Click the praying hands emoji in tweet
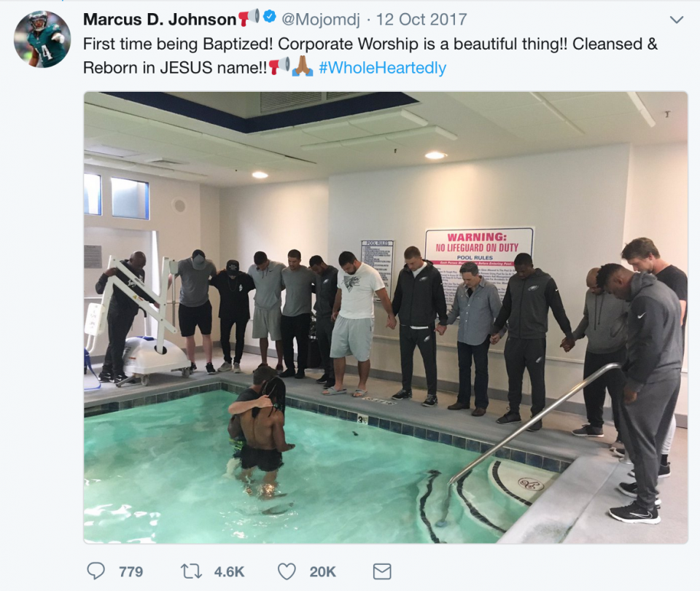This screenshot has width=700, height=591. [303, 66]
